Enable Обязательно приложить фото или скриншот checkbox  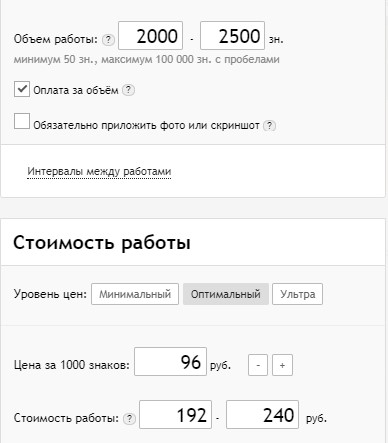coord(22,121)
